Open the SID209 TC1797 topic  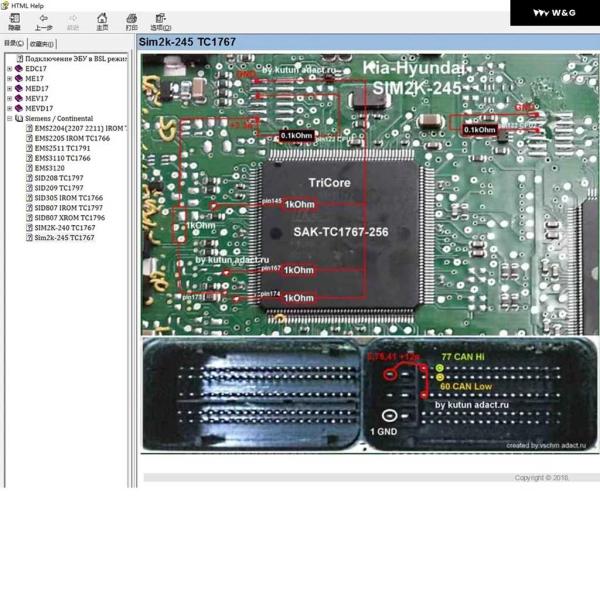coord(59,188)
